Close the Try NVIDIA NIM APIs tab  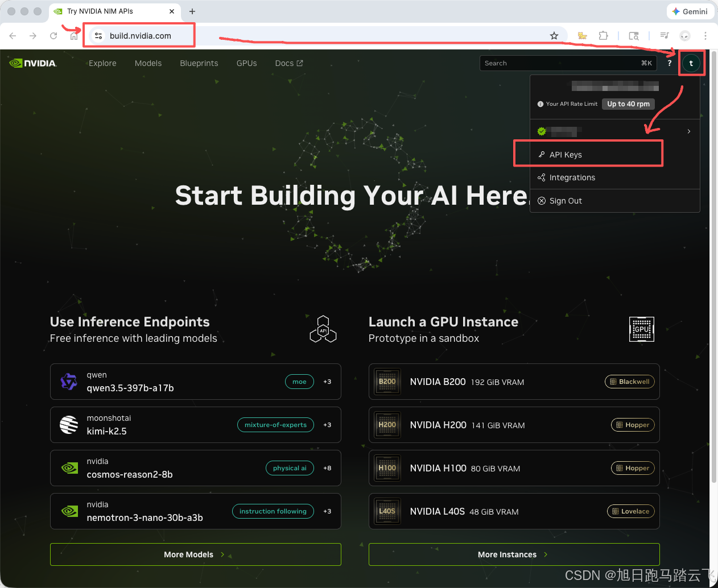(x=172, y=11)
